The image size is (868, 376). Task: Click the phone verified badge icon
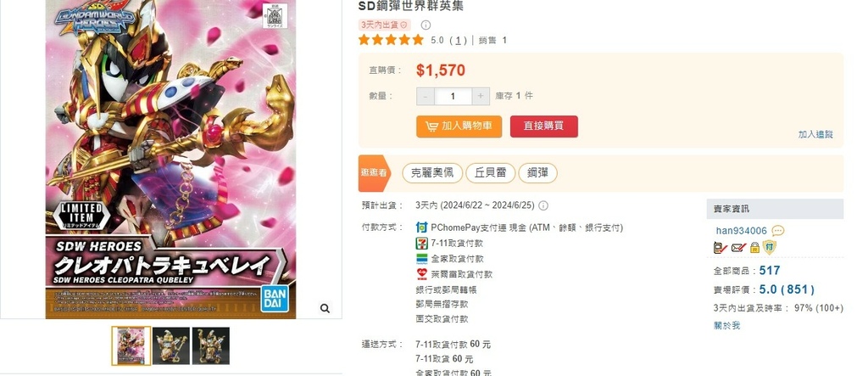coord(721,248)
